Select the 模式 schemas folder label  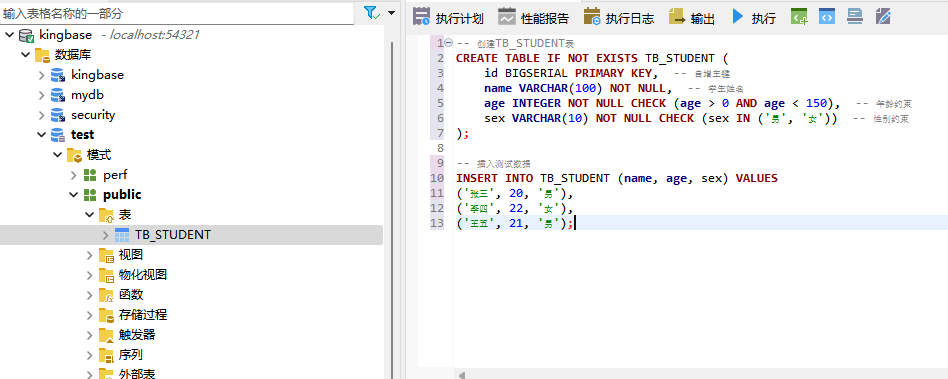pos(99,155)
